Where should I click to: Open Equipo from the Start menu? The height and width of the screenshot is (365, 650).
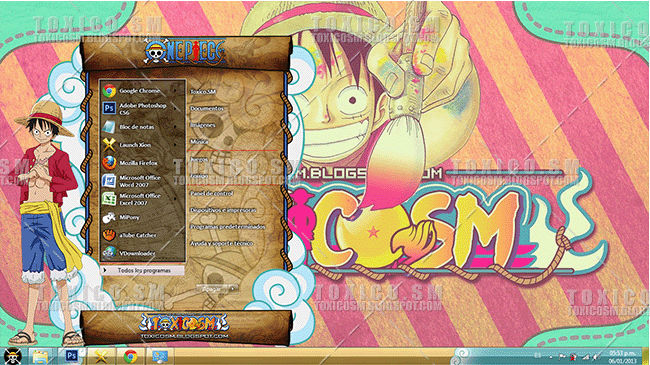pyautogui.click(x=199, y=176)
